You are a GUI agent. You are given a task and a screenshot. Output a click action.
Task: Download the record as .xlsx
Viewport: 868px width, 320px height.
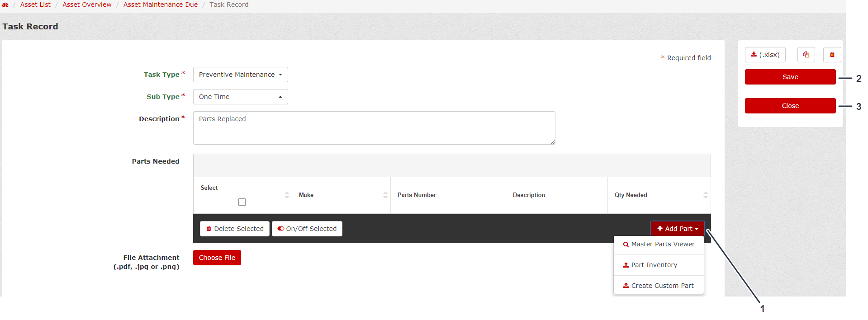pos(765,55)
